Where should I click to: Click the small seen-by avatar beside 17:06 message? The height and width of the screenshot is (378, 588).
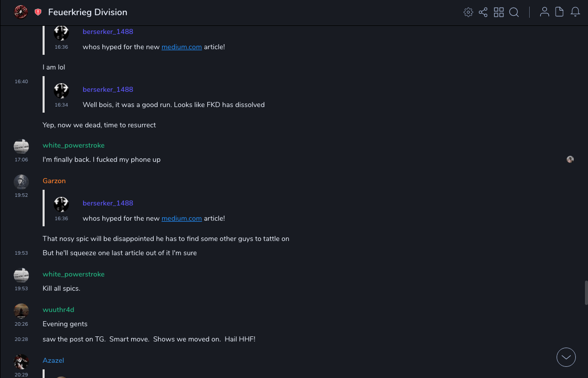(570, 159)
